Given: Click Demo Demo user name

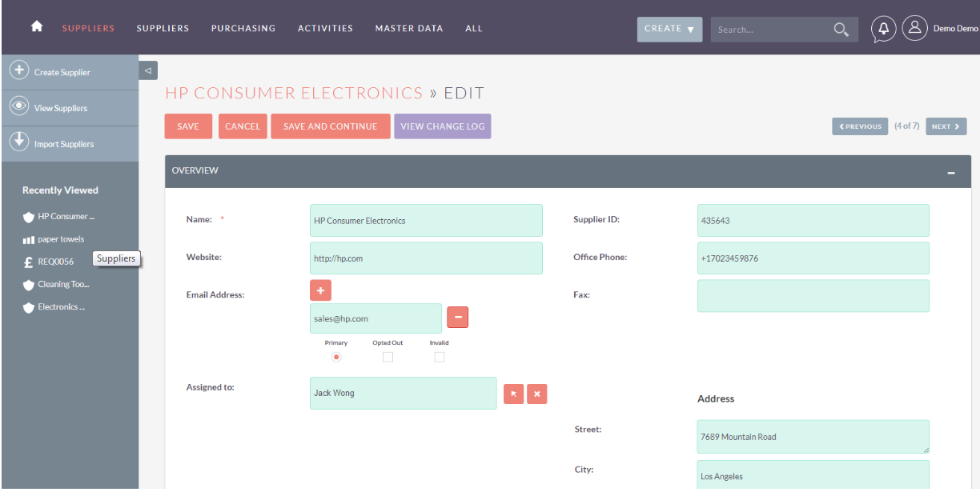Looking at the screenshot, I should tap(955, 29).
